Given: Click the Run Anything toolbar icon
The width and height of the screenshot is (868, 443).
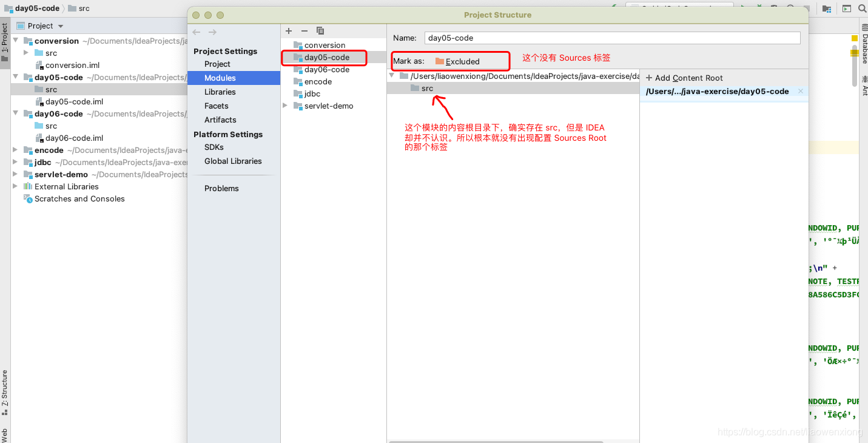Looking at the screenshot, I should pyautogui.click(x=847, y=8).
